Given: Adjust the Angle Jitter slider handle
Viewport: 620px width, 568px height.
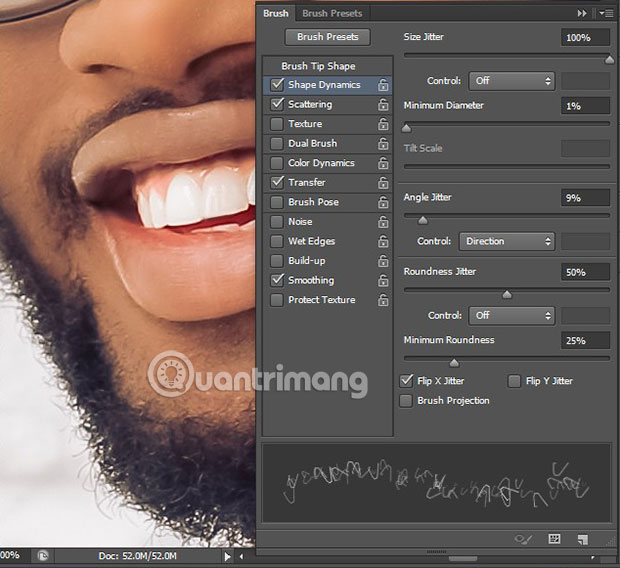Looking at the screenshot, I should pos(423,220).
